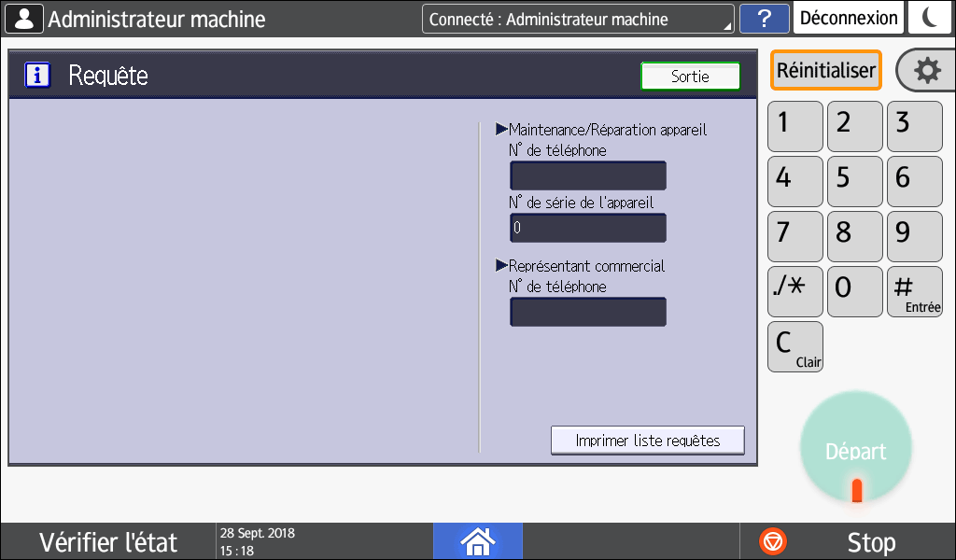Screen dimensions: 956x560
Task: Select the maintenance N° de téléphone field
Action: (587, 175)
